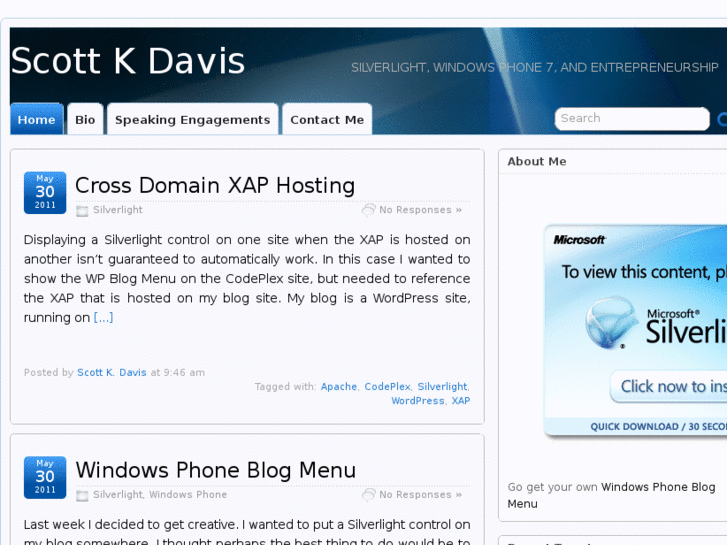Open the CodePlex tag
The height and width of the screenshot is (545, 727).
point(388,386)
